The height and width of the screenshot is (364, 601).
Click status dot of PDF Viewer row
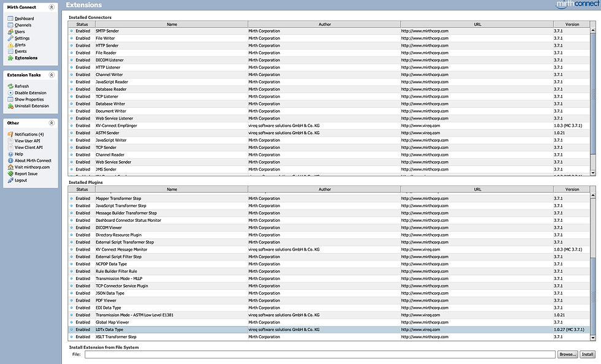(71, 300)
